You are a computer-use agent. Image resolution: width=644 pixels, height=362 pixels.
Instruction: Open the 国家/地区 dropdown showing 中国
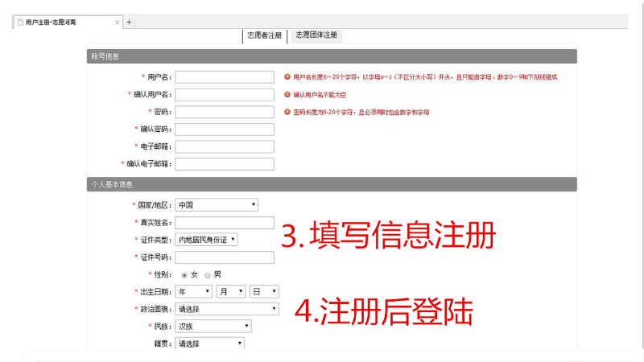point(217,205)
